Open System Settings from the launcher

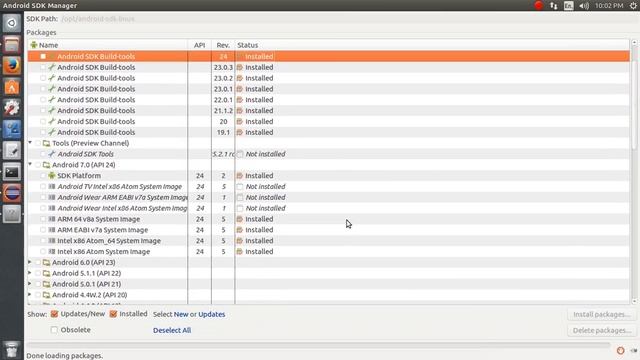12,108
